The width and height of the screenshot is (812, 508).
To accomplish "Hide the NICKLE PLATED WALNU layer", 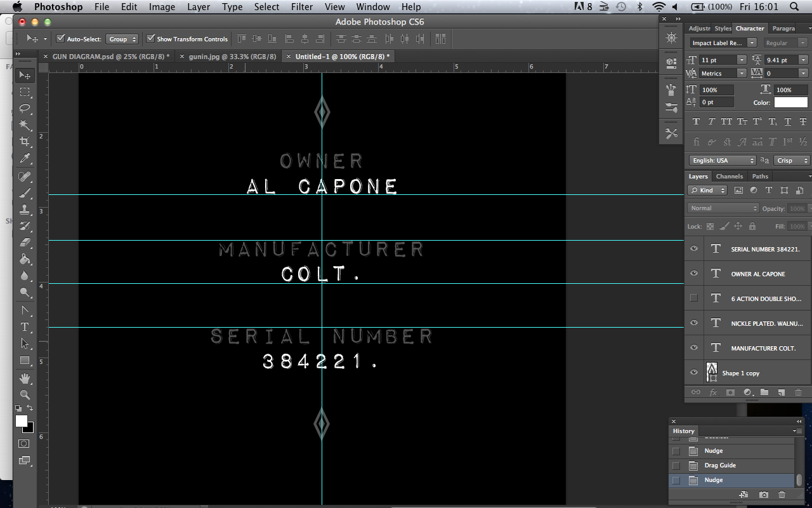I will [x=693, y=323].
